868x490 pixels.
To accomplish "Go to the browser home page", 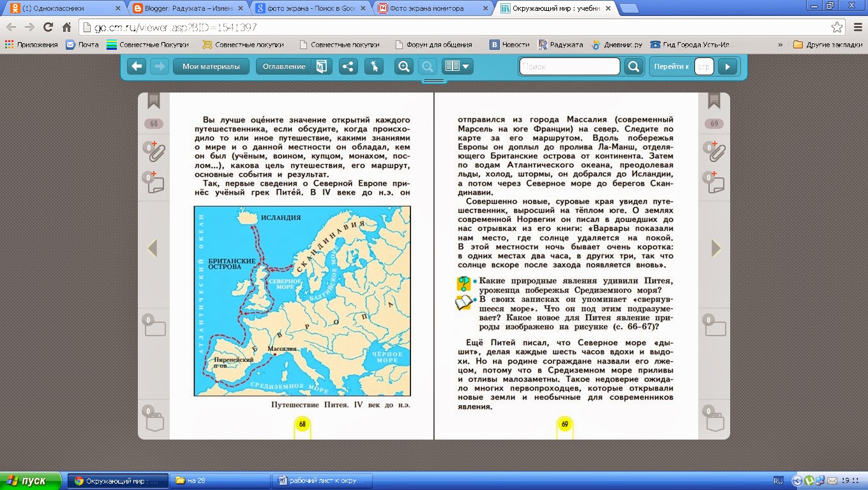I will pyautogui.click(x=67, y=27).
